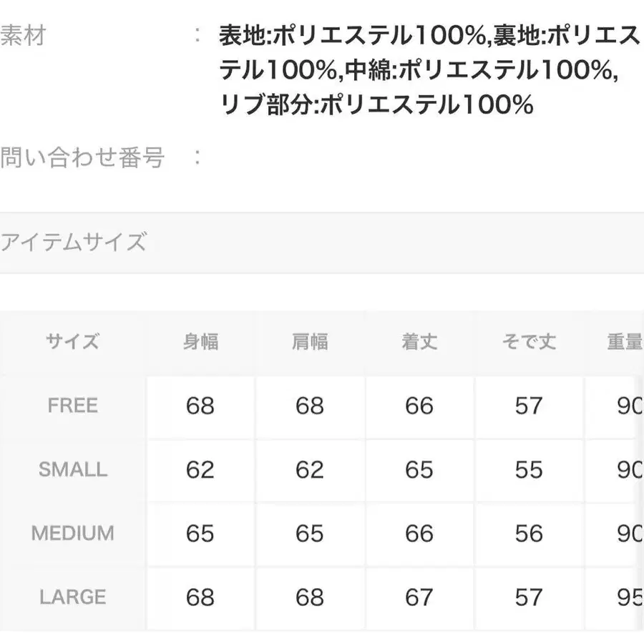Click the polyester material description text

(429, 69)
